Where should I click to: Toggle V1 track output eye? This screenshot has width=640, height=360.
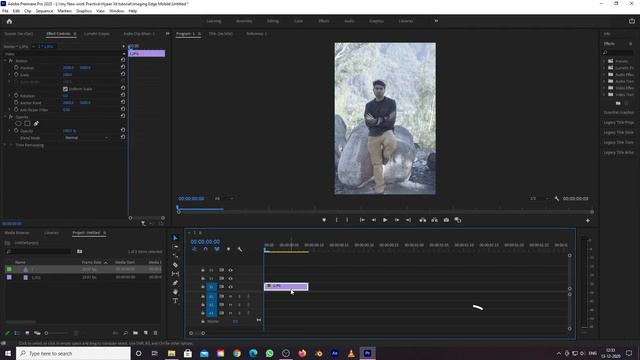coord(231,287)
